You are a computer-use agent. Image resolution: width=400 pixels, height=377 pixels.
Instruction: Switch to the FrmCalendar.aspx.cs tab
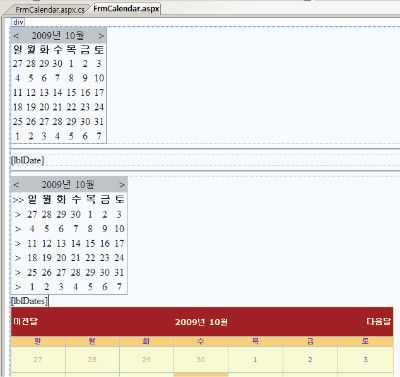[50, 10]
